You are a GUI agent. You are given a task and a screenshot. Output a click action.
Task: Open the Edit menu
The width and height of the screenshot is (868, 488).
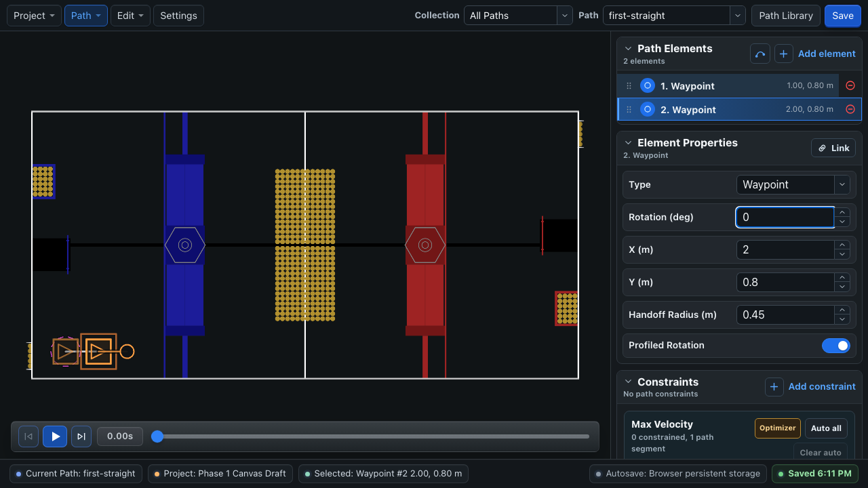130,16
